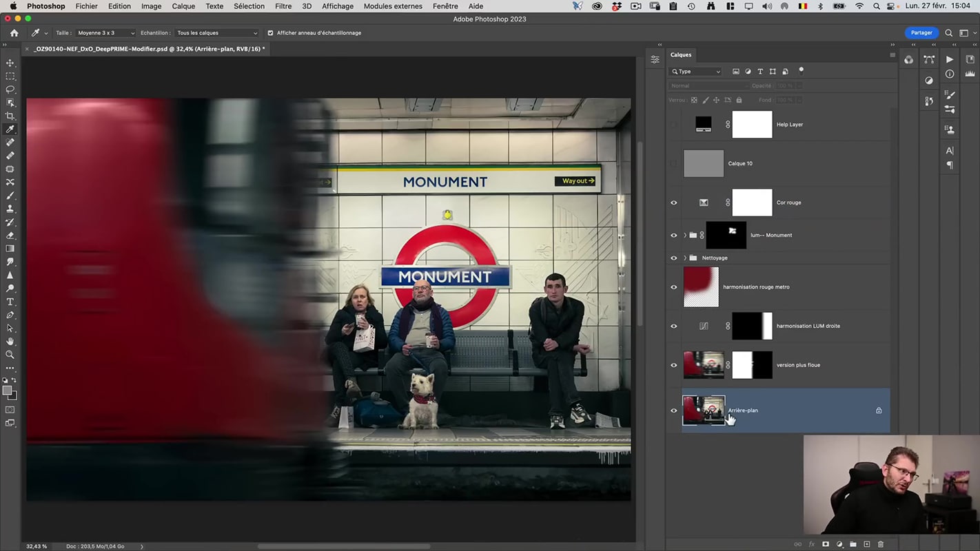Swap foreground and background colors

pyautogui.click(x=14, y=381)
